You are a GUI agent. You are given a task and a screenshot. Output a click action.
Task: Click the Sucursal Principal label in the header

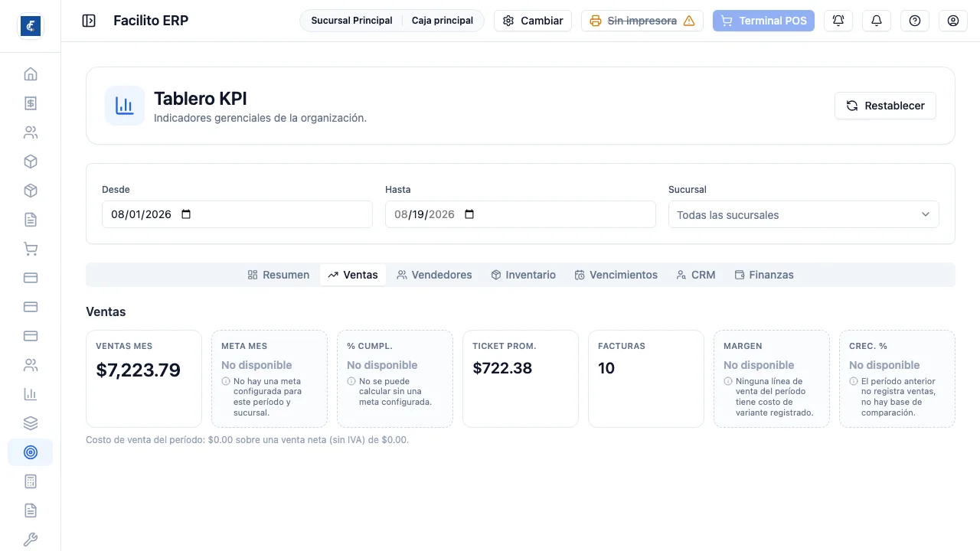click(351, 21)
